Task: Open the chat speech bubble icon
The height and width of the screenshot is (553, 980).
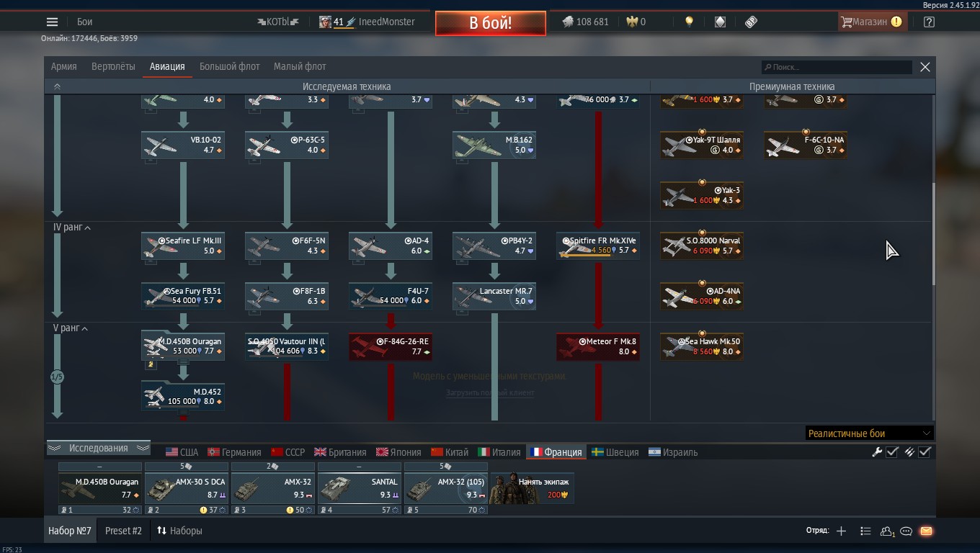Action: (x=906, y=531)
